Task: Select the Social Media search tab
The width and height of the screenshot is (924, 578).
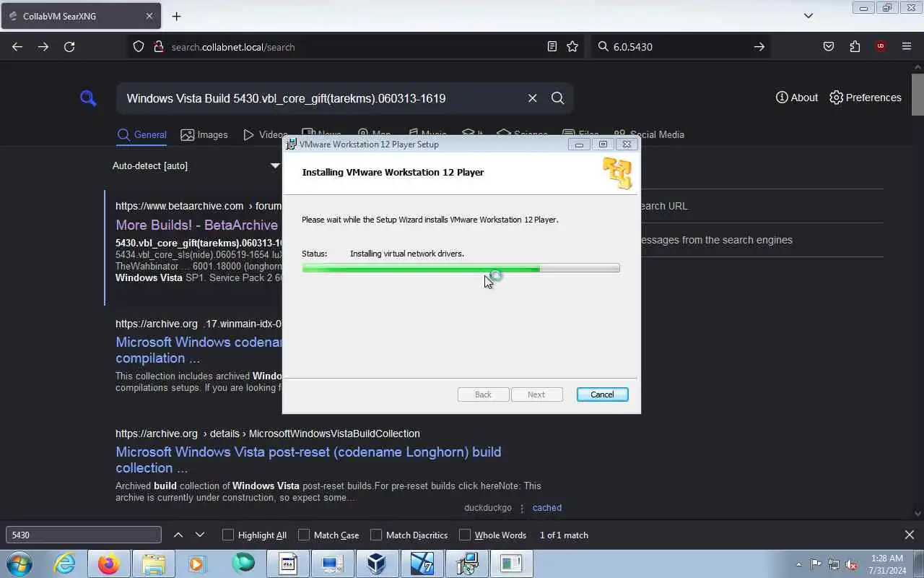Action: tap(648, 134)
